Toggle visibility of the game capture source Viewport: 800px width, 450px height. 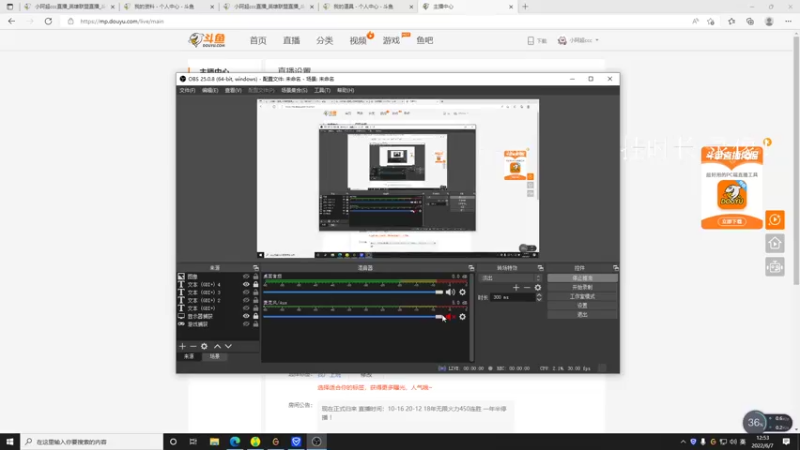246,324
